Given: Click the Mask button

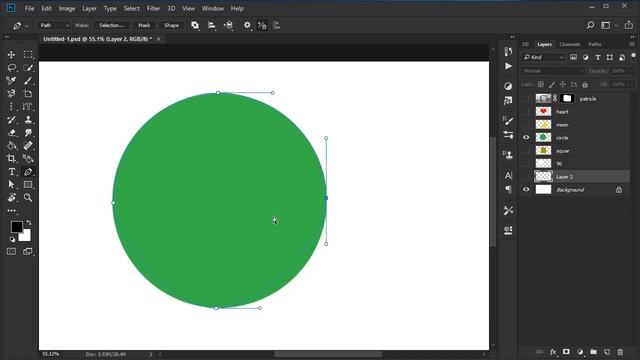Looking at the screenshot, I should pos(144,25).
